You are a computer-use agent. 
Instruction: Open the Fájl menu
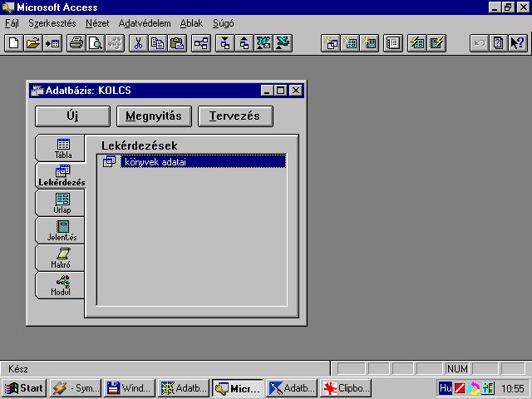coord(12,23)
